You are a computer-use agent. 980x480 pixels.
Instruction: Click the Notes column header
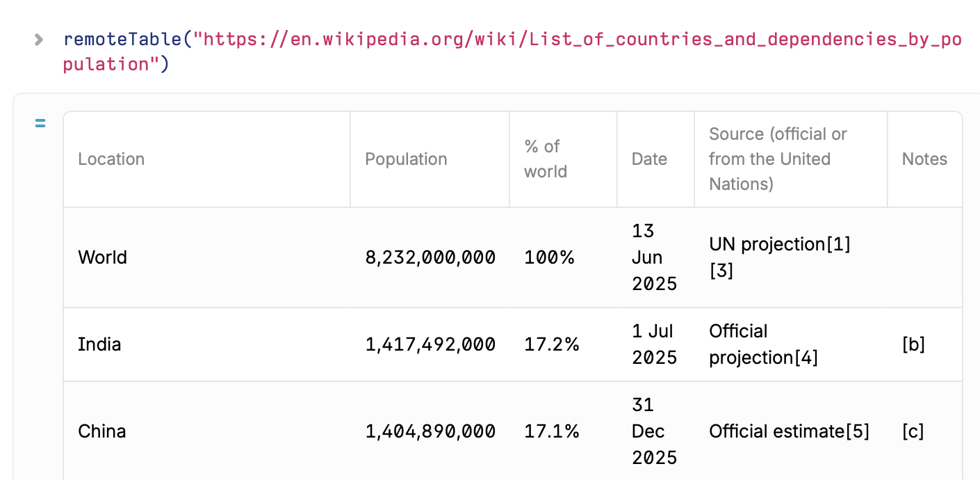click(x=924, y=159)
